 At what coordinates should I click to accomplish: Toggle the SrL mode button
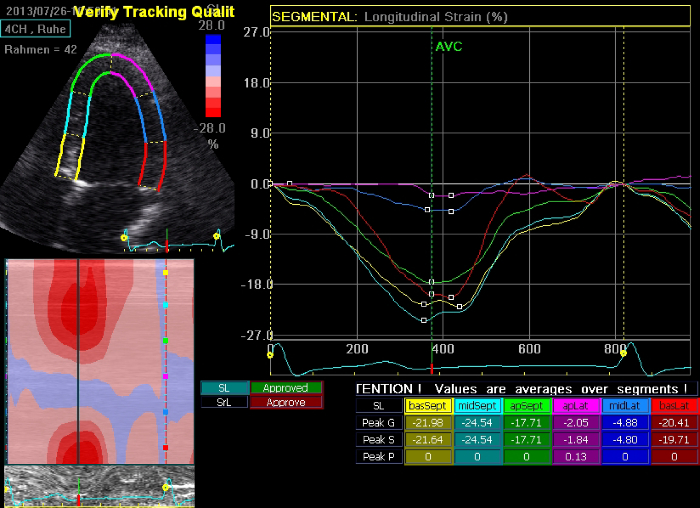[224, 402]
